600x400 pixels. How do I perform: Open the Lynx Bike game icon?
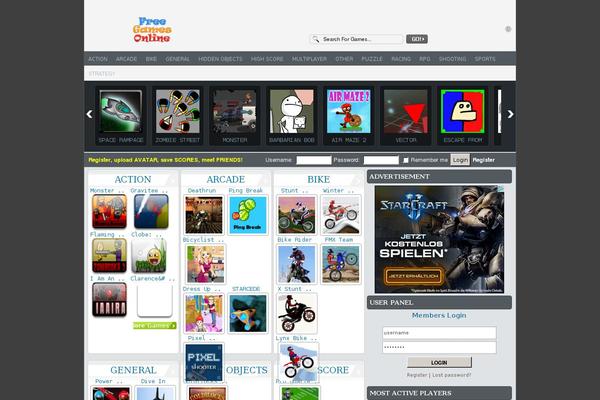(x=298, y=362)
